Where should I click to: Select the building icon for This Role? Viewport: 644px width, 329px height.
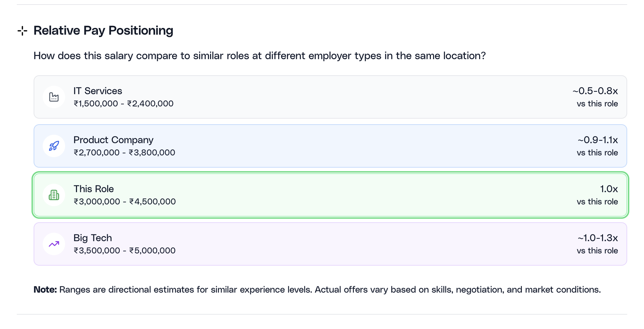[54, 195]
